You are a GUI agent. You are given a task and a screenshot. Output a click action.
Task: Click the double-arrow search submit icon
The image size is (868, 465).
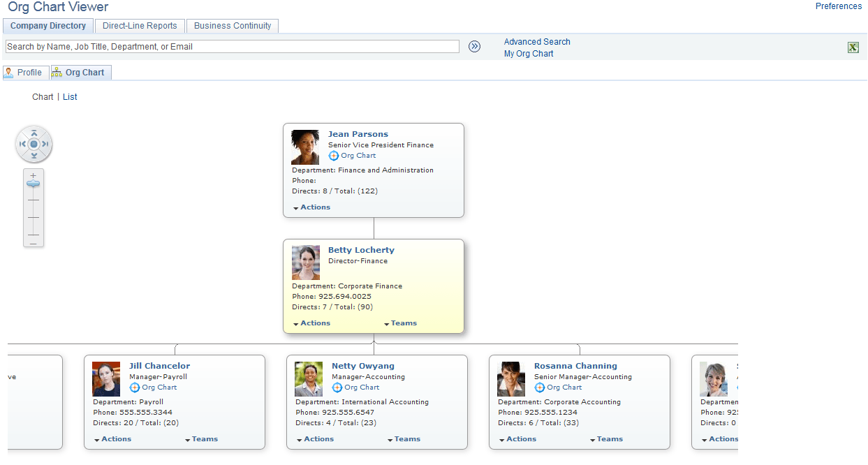coord(474,46)
